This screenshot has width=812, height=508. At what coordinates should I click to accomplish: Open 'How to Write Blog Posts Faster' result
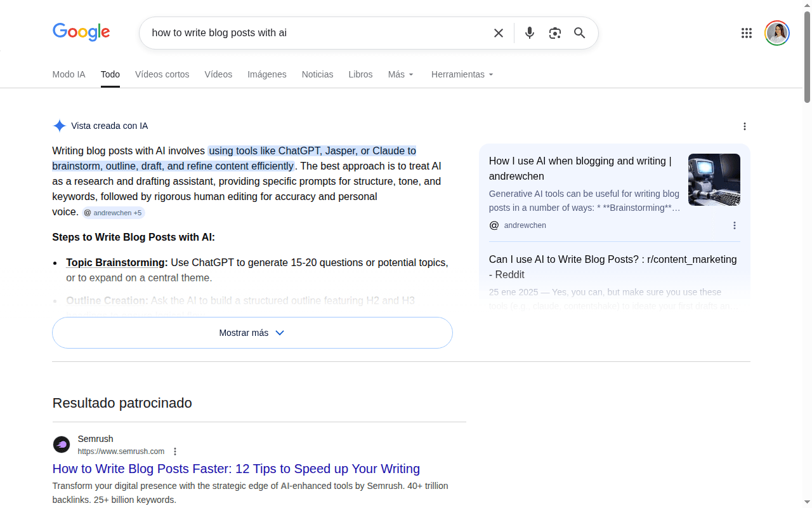point(236,469)
